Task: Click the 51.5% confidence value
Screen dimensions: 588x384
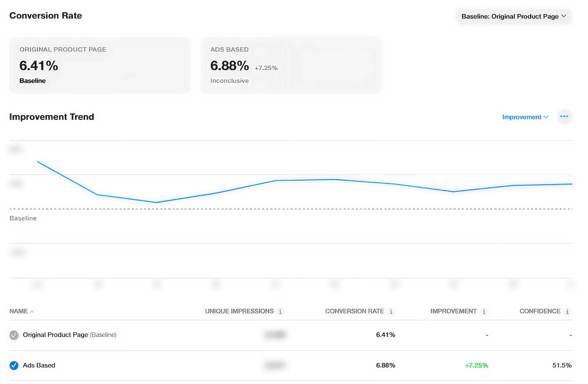Action: point(562,365)
